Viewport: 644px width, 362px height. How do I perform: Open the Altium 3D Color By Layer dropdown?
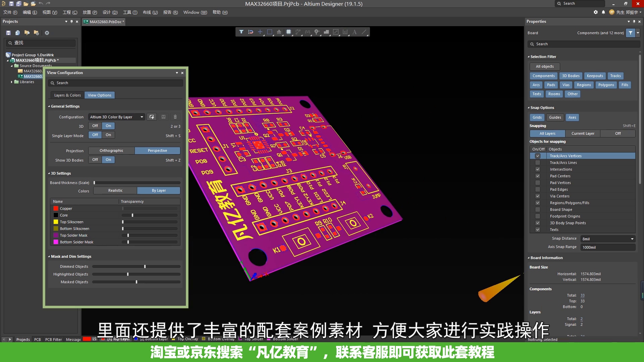coord(142,117)
